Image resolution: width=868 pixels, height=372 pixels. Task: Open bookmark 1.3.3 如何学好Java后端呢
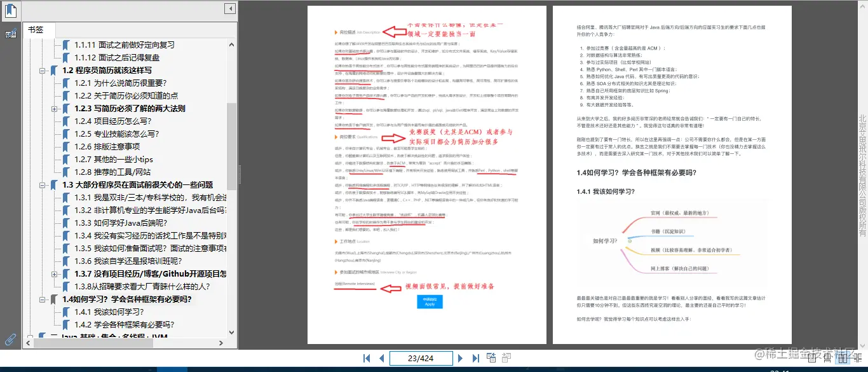coord(121,223)
